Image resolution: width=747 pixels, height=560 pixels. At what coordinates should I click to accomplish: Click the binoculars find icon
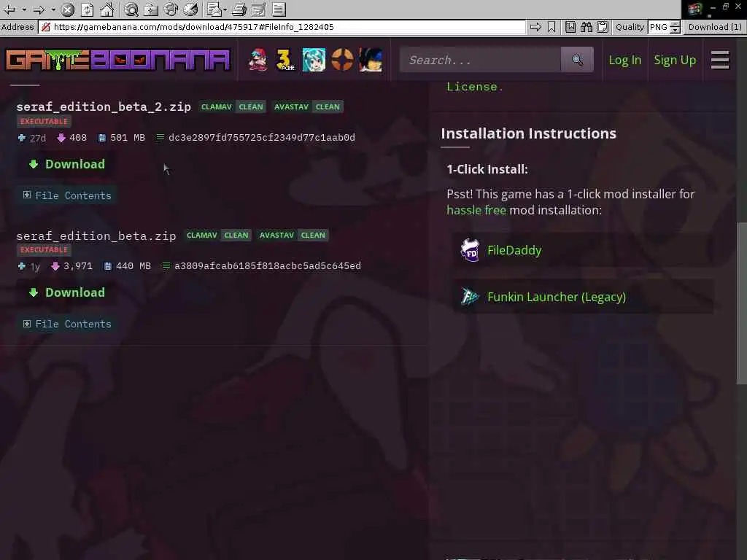point(587,27)
